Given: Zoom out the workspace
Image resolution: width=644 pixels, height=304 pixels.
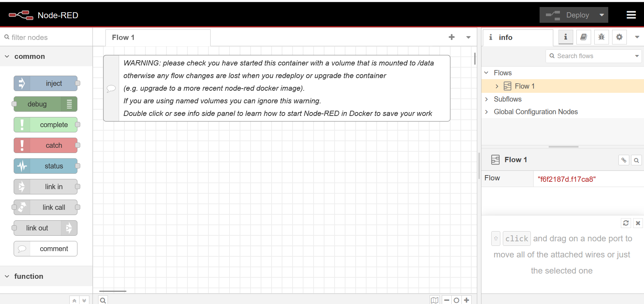Looking at the screenshot, I should point(447,300).
